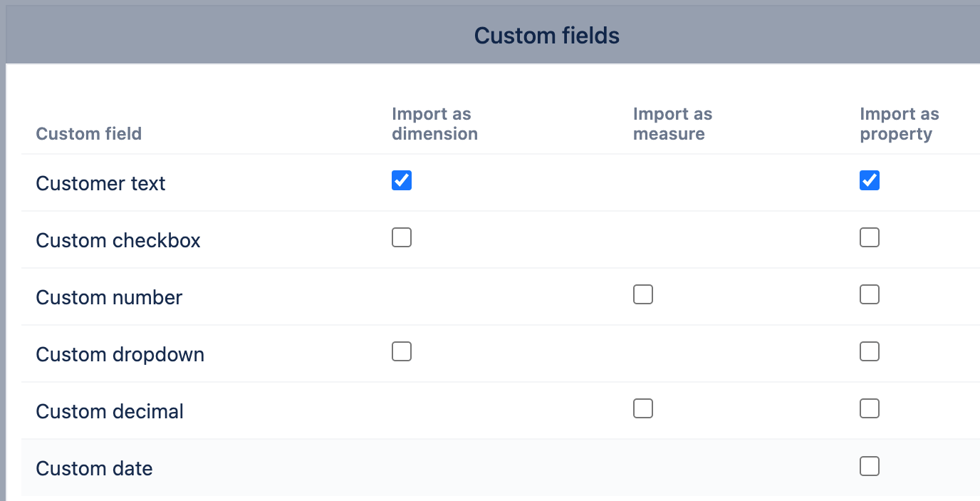Click Import as property column header
This screenshot has height=501, width=980.
[x=899, y=124]
